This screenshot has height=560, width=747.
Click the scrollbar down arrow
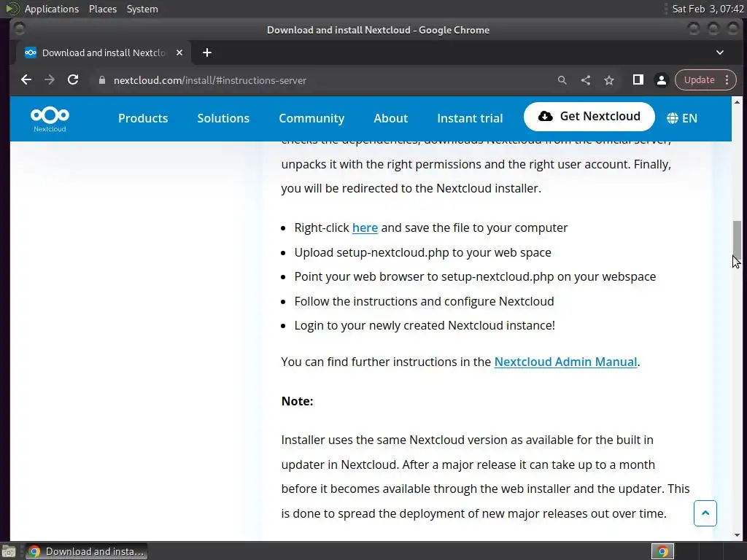pyautogui.click(x=737, y=535)
